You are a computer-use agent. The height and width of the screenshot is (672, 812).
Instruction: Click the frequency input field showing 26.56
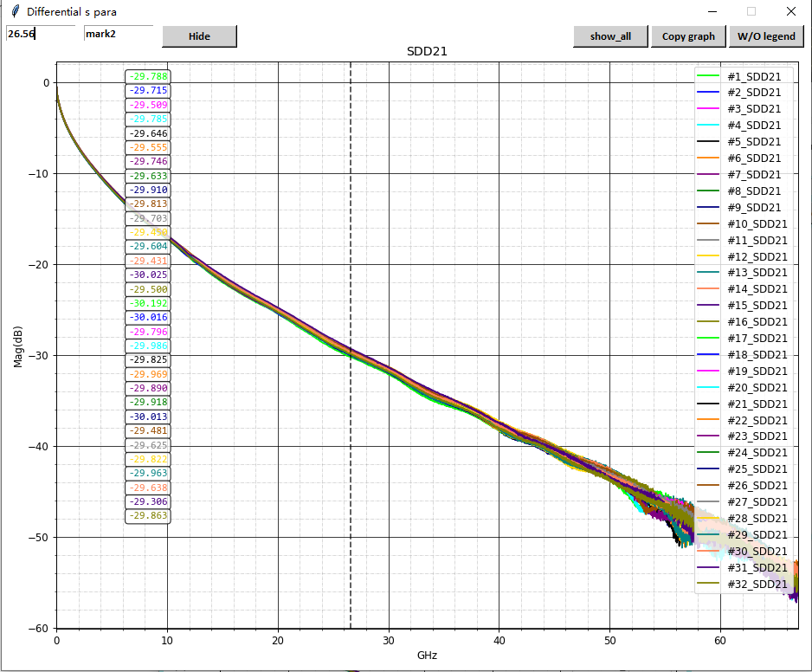tap(40, 34)
